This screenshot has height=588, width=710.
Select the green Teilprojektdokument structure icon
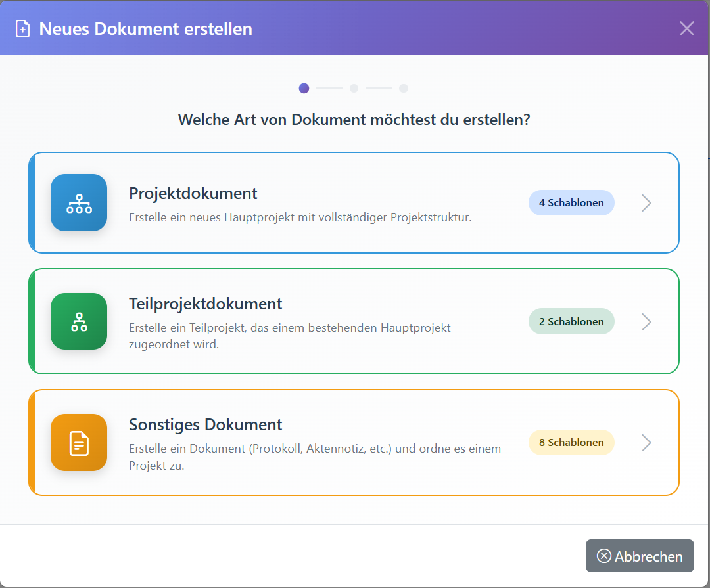point(78,321)
